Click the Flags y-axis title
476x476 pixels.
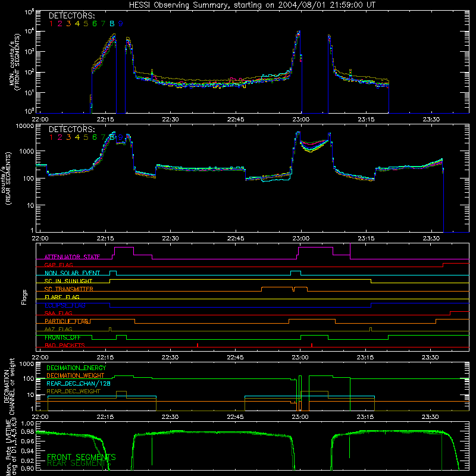(24, 297)
